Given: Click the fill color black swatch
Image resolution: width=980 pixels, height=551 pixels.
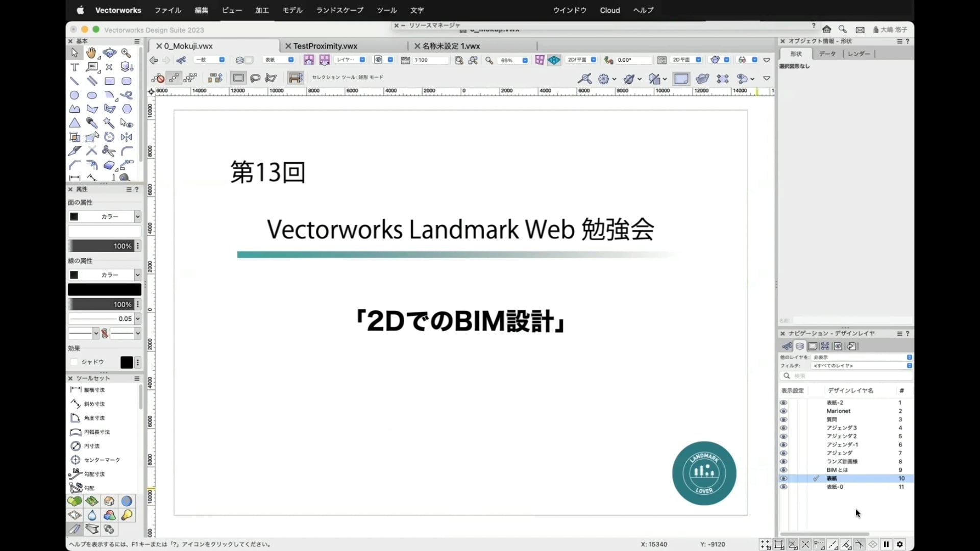Looking at the screenshot, I should point(74,217).
